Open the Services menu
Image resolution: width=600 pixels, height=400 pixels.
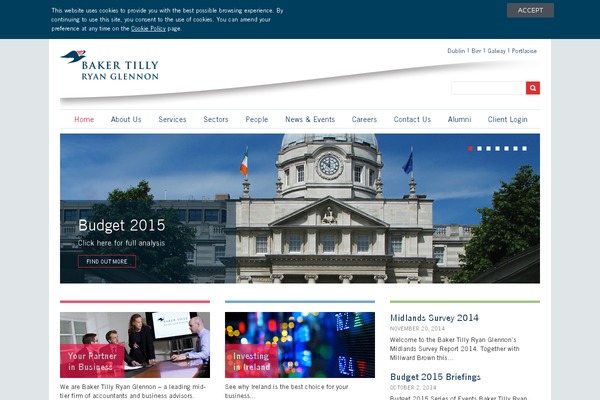[x=172, y=119]
